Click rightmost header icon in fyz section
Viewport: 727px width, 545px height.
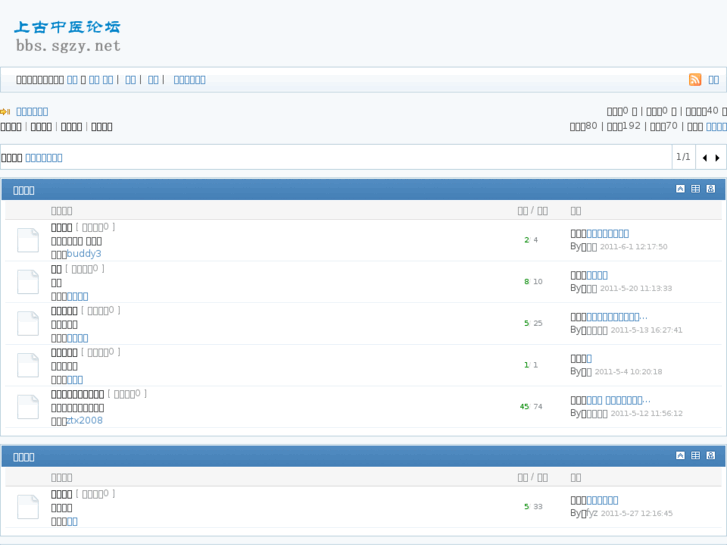[711, 455]
